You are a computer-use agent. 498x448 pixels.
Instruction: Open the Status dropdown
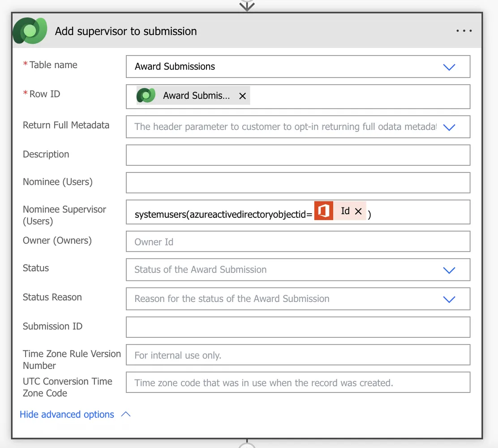point(449,270)
